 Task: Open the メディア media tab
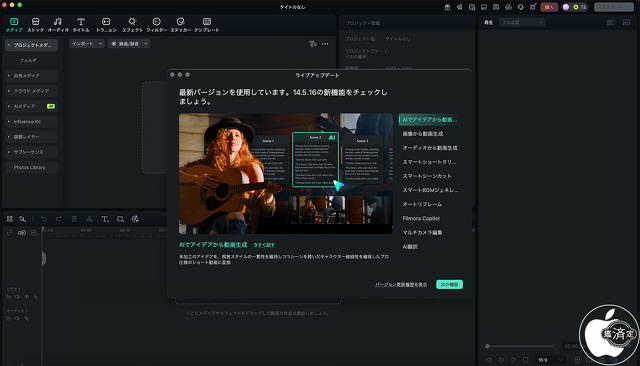[14, 25]
